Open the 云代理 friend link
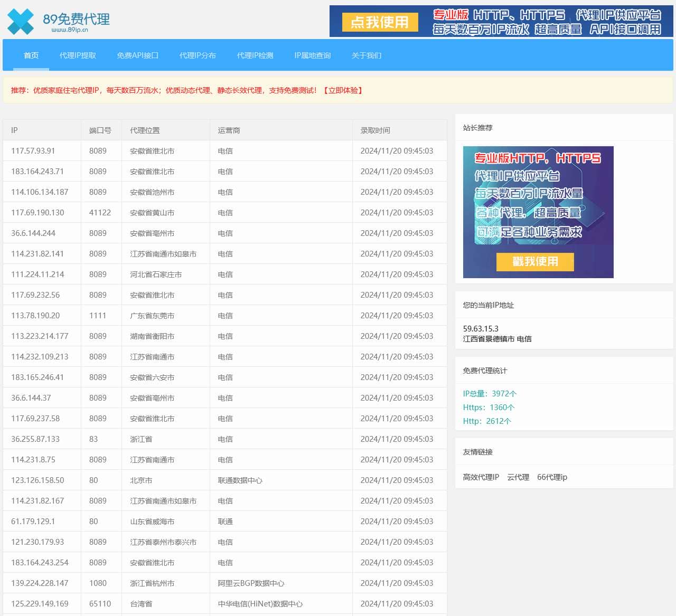This screenshot has height=616, width=676. [519, 477]
